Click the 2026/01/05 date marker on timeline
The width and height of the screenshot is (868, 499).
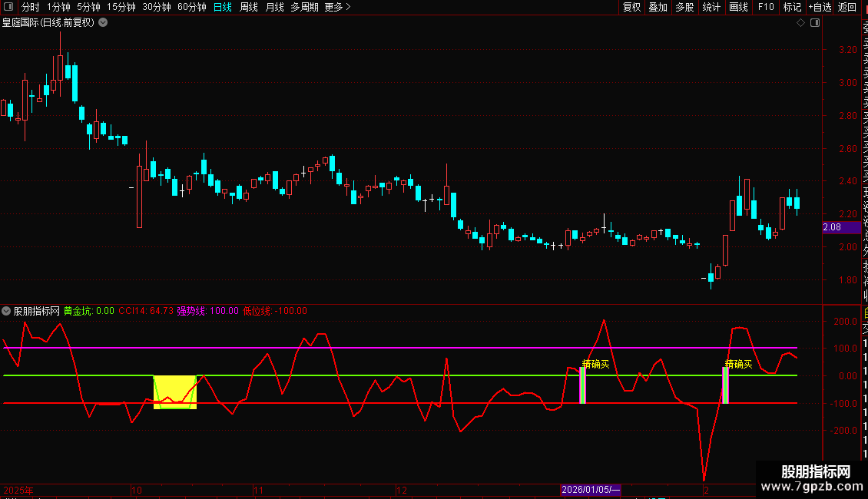[x=590, y=490]
